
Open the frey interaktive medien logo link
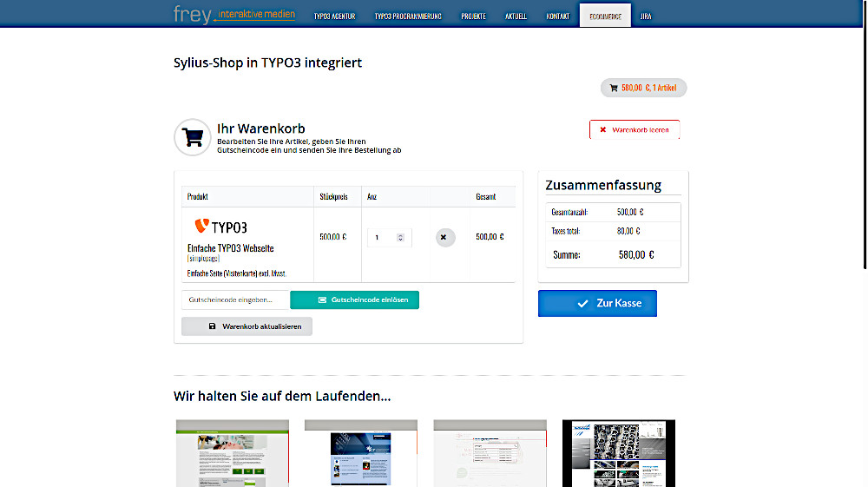coord(234,15)
